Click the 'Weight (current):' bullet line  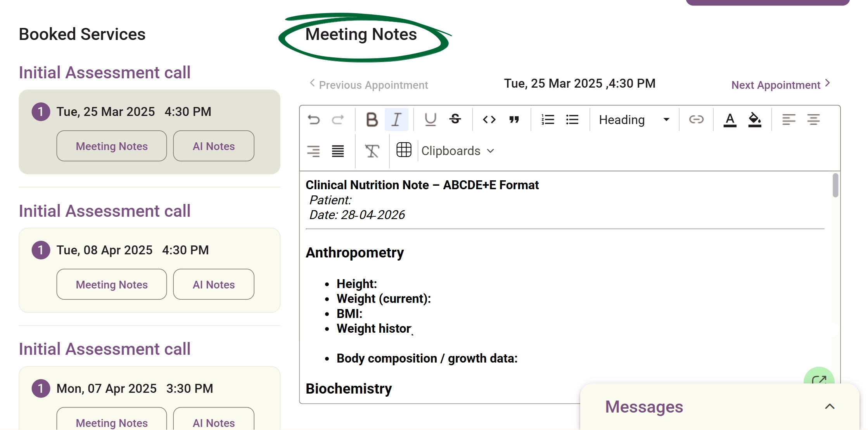tap(384, 299)
